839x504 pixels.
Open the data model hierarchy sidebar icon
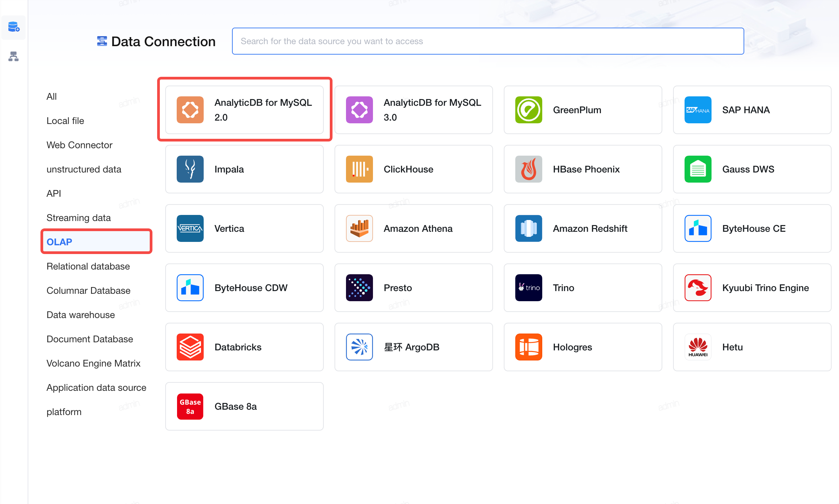[x=13, y=56]
